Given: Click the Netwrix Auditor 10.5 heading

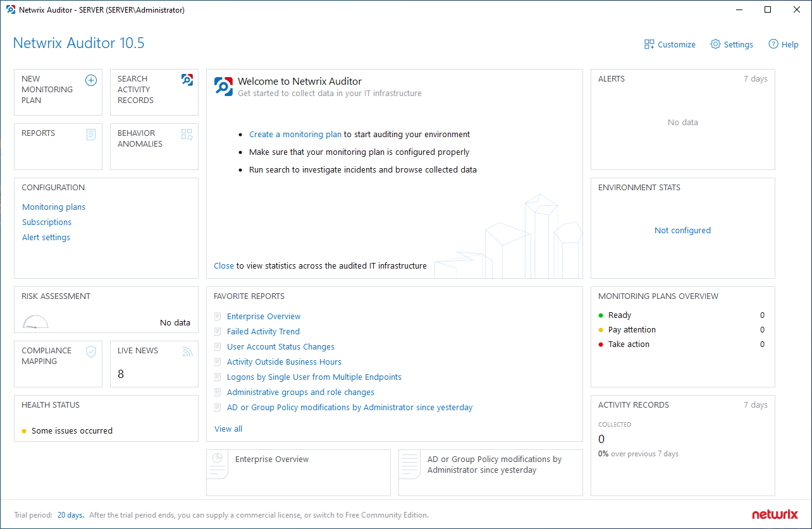Looking at the screenshot, I should pos(79,43).
